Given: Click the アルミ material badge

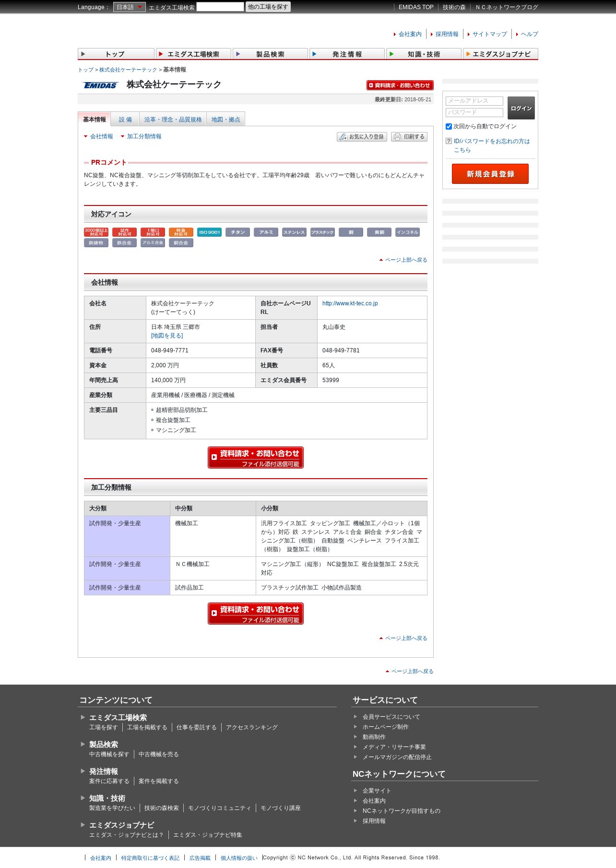Looking at the screenshot, I should pyautogui.click(x=266, y=232).
